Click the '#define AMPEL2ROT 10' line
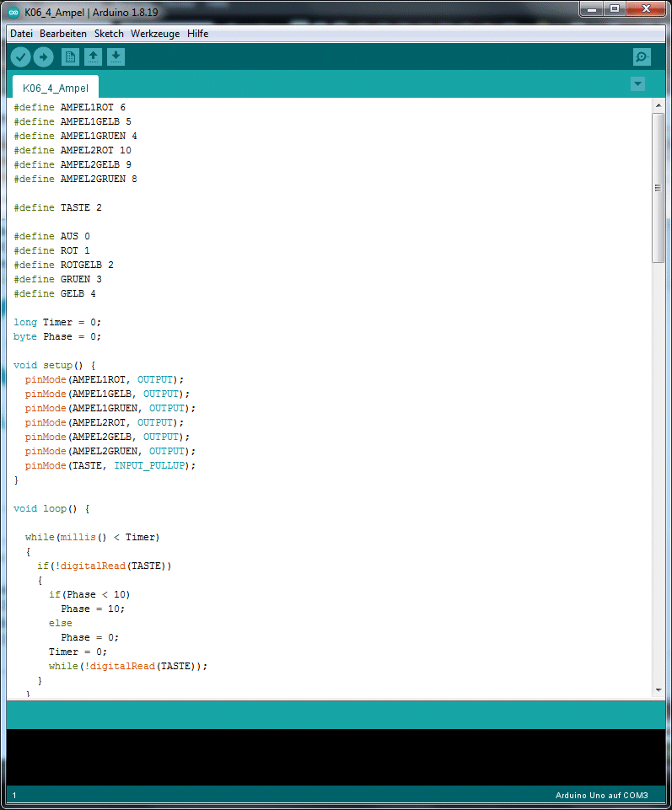This screenshot has height=810, width=672. (73, 150)
